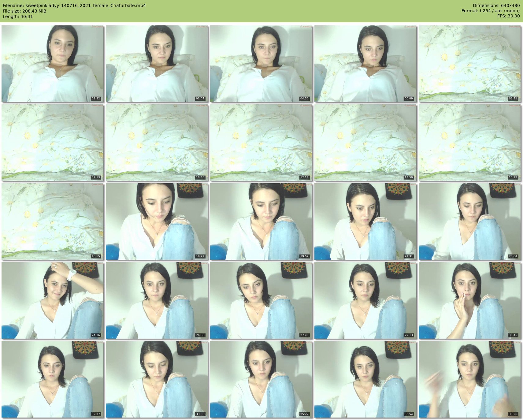Select the raised-hand frame at 24:36

coord(53,300)
